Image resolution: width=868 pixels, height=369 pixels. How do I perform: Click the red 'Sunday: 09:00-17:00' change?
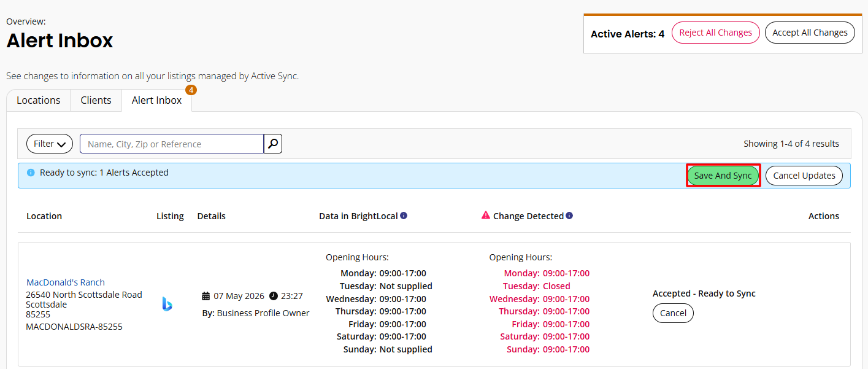(x=548, y=349)
